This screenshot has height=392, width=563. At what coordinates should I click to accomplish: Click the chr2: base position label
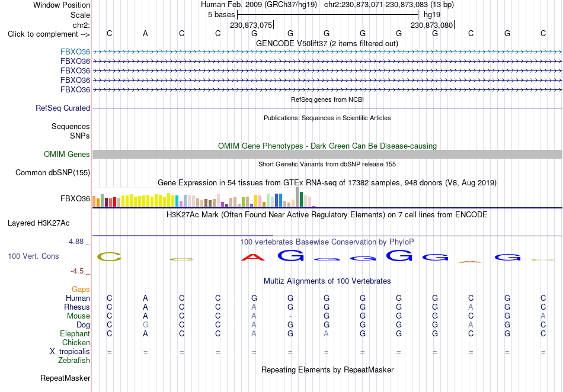click(x=81, y=25)
